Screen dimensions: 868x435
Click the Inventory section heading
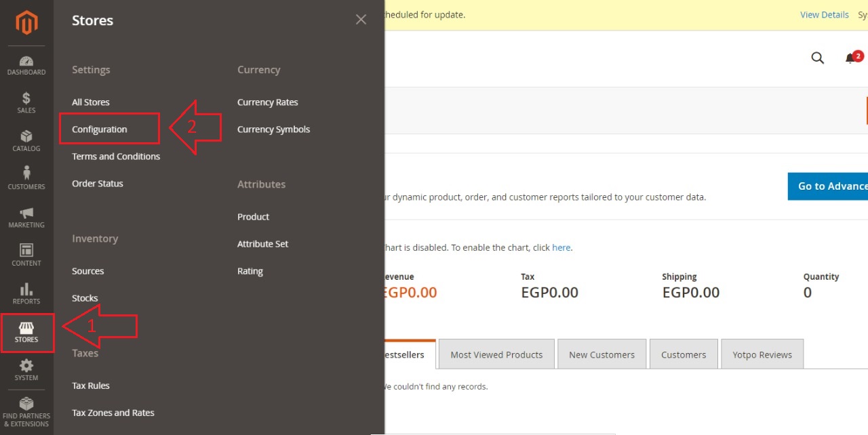pyautogui.click(x=95, y=239)
